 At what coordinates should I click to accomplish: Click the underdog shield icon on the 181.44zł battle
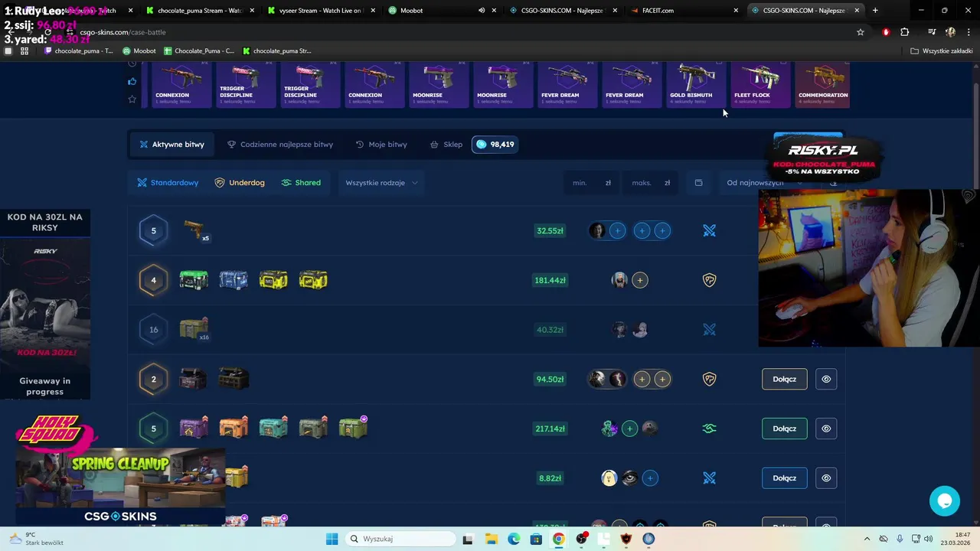[x=709, y=280]
